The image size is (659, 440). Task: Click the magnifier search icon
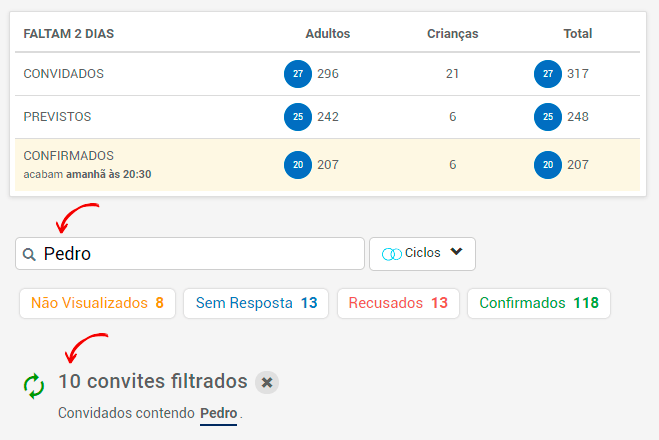[29, 254]
